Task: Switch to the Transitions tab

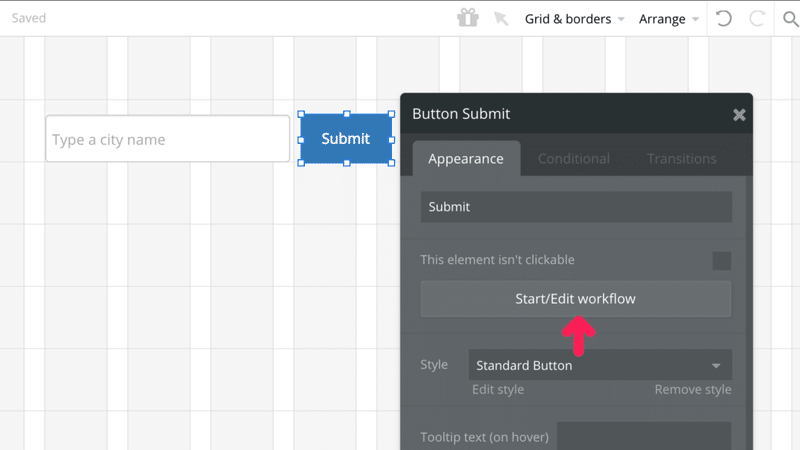Action: 681,158
